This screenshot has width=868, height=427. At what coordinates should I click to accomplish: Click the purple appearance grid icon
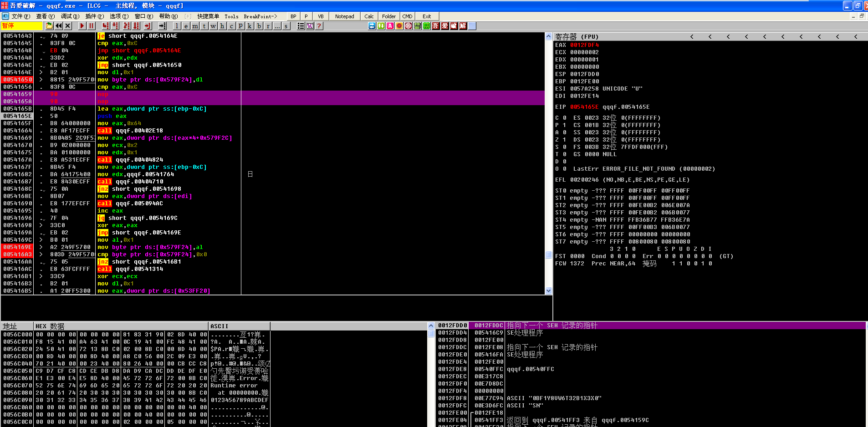pos(310,26)
